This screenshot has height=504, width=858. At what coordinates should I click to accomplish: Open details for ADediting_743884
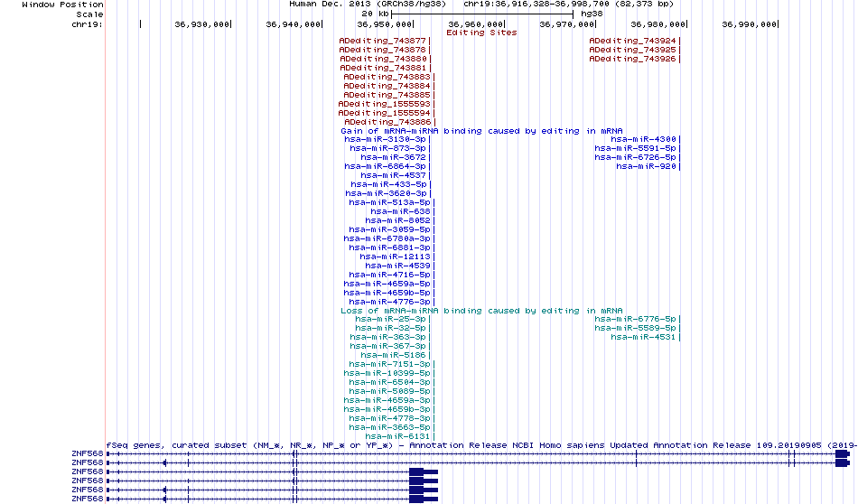387,86
